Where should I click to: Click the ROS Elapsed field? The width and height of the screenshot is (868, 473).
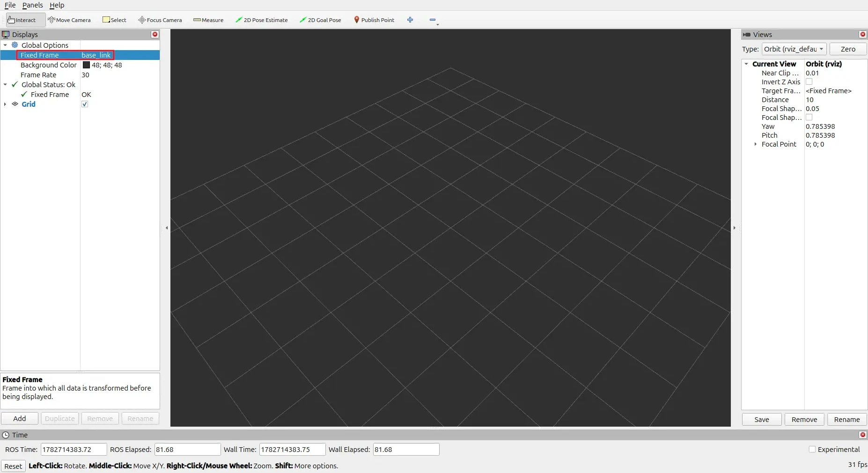(x=187, y=449)
